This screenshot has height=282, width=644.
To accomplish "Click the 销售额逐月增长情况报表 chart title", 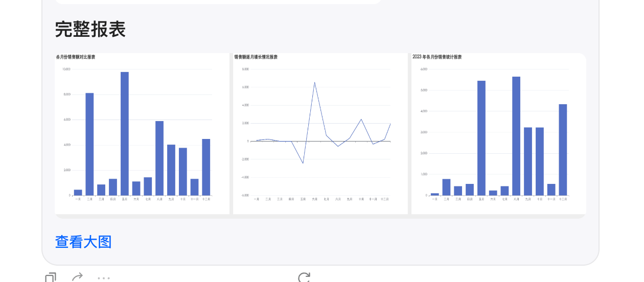I will (256, 57).
